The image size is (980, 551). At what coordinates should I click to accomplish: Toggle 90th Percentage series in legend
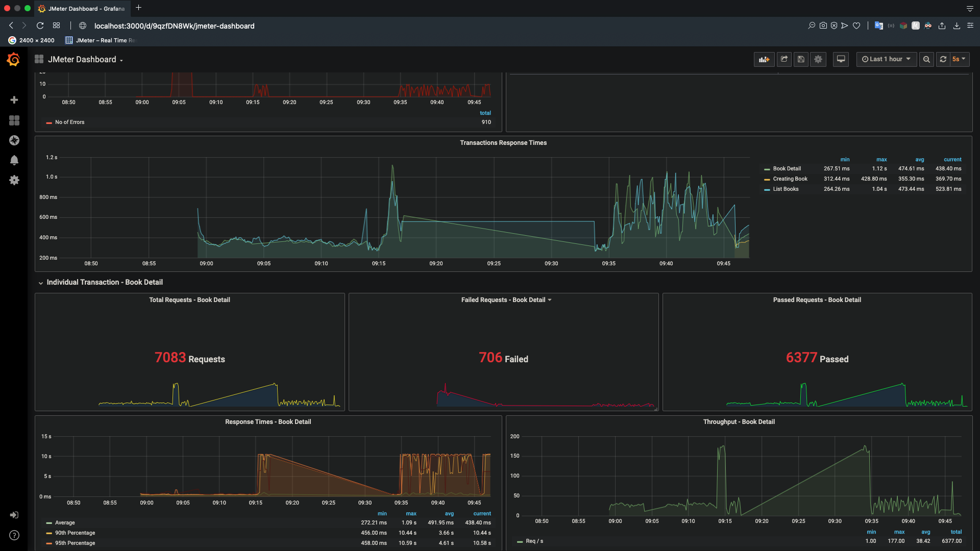point(75,533)
